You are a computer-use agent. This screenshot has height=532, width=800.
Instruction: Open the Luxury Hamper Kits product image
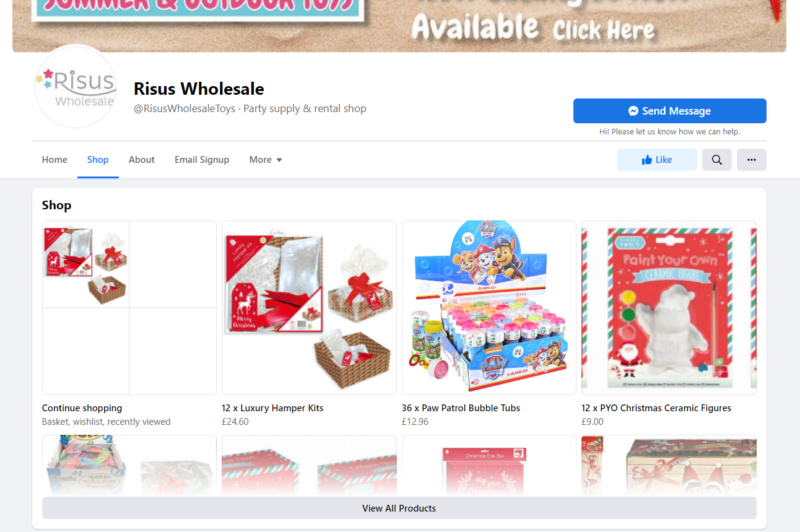click(x=309, y=308)
